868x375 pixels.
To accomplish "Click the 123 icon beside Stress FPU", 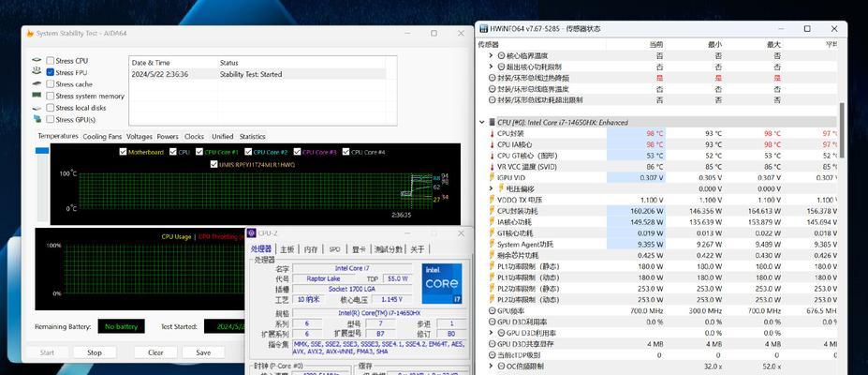I will [x=37, y=72].
